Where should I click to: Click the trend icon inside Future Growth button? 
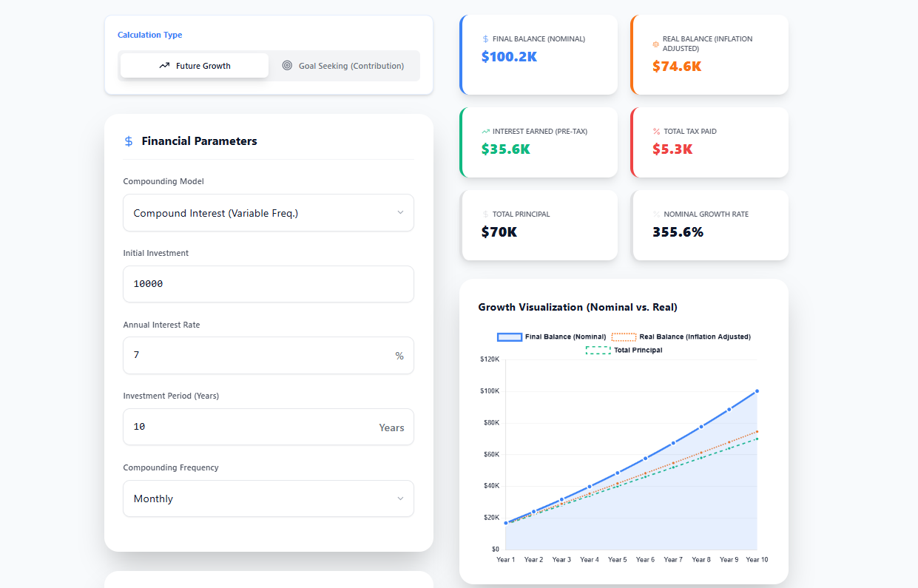click(163, 65)
